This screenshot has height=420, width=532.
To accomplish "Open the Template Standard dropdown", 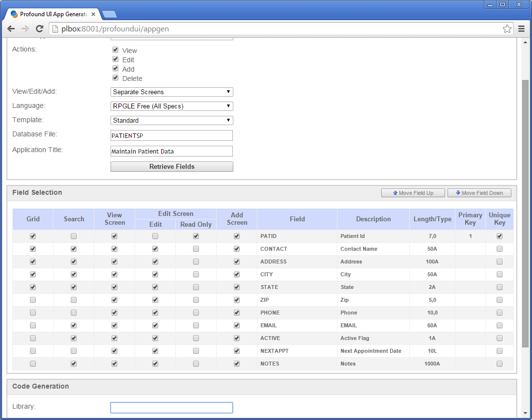I will pos(171,121).
